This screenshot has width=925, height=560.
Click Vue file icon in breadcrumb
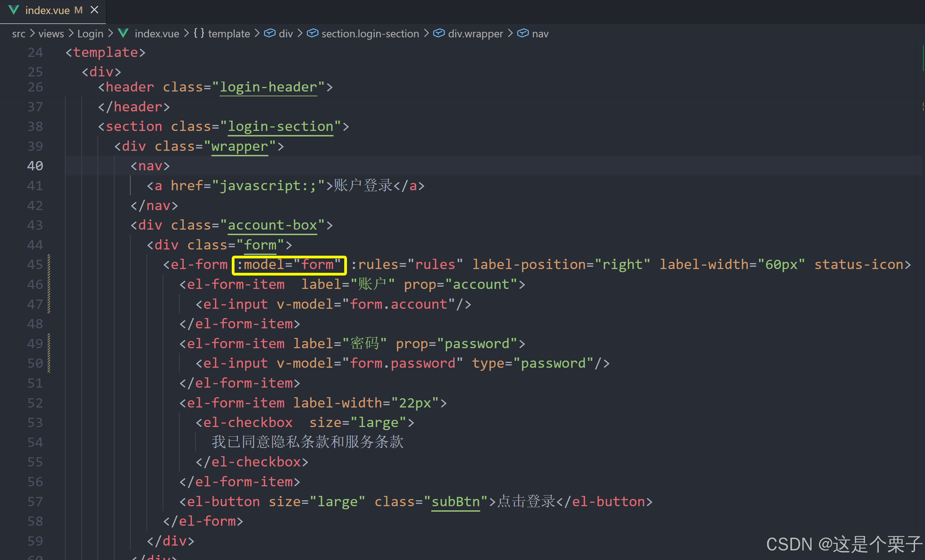click(x=123, y=33)
